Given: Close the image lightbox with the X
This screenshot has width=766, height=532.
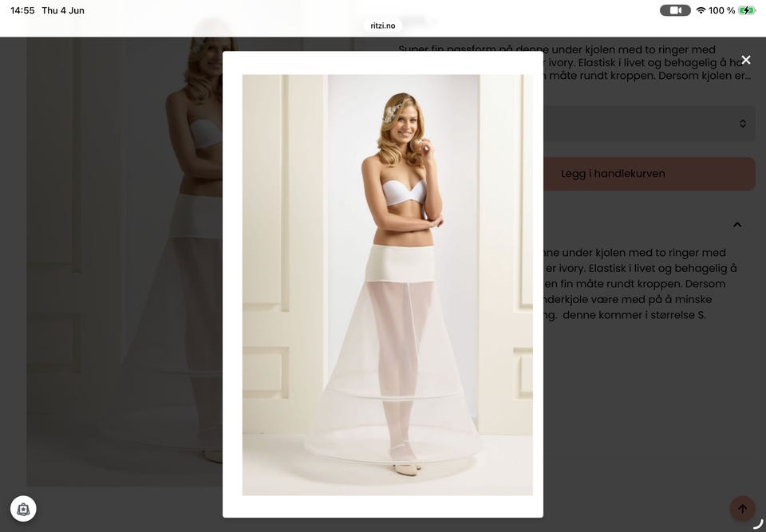Looking at the screenshot, I should [x=745, y=60].
